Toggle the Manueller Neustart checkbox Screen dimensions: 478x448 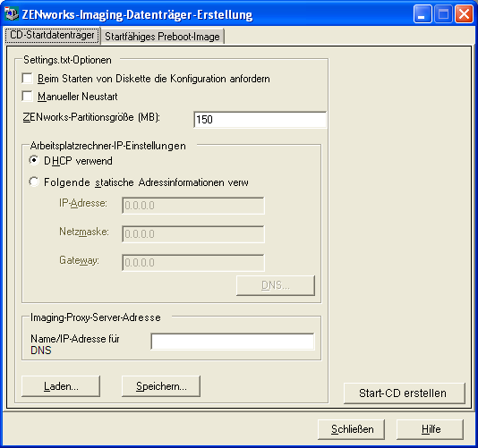pyautogui.click(x=28, y=97)
